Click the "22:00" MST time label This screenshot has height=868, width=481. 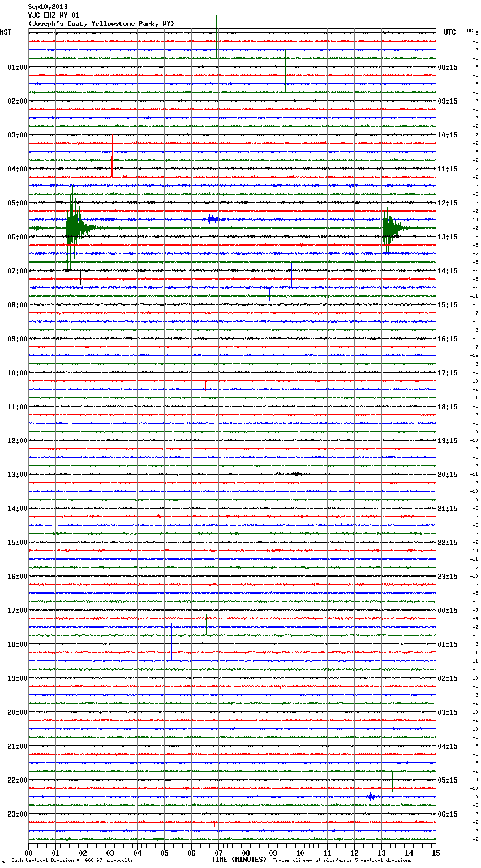click(x=18, y=780)
